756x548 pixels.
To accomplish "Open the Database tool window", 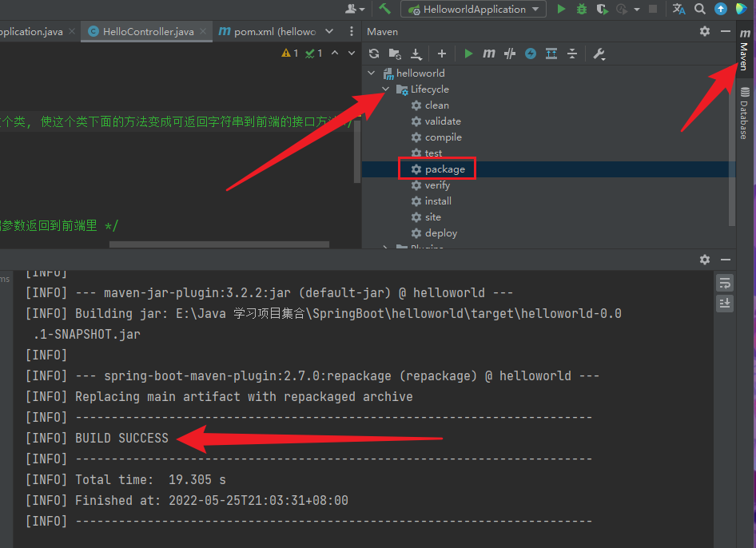I will click(745, 113).
